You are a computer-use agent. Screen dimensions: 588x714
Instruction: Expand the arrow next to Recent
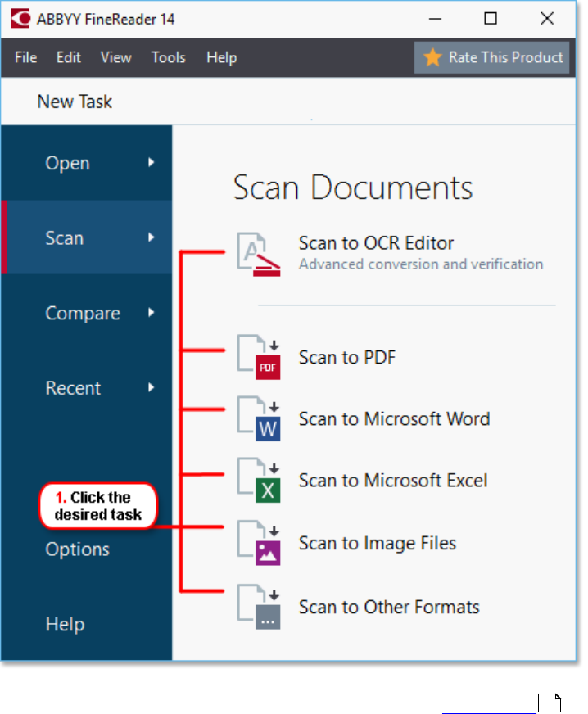[152, 387]
